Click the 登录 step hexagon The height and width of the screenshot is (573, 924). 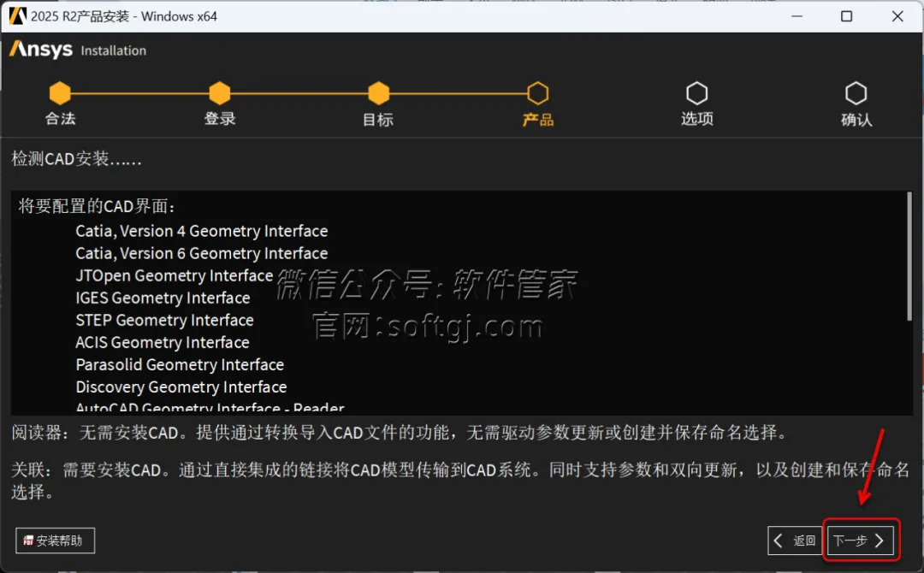click(220, 93)
